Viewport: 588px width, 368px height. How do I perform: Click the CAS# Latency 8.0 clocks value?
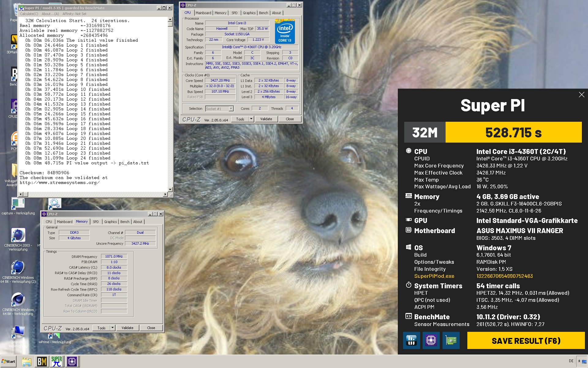(x=114, y=267)
